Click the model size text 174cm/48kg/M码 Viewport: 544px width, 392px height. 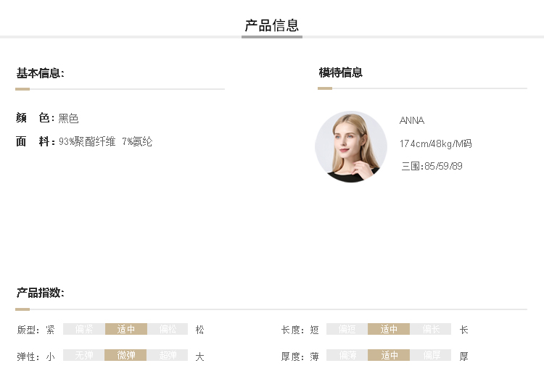click(435, 143)
